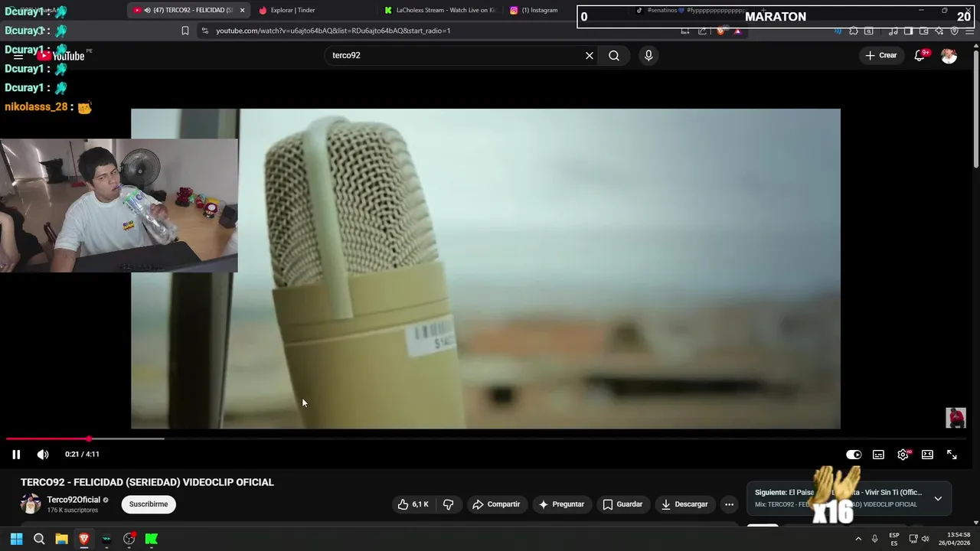Bookmark this page in the address bar

click(x=185, y=31)
